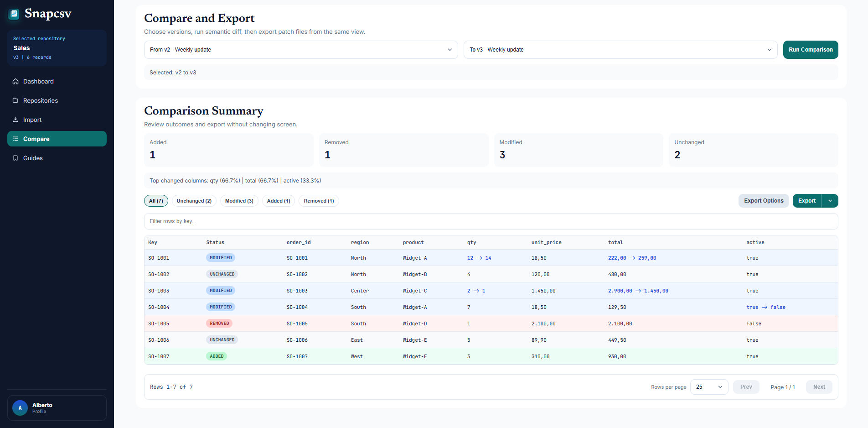Click the Page 1 / 1 indicator
Image resolution: width=868 pixels, height=428 pixels.
(x=783, y=387)
